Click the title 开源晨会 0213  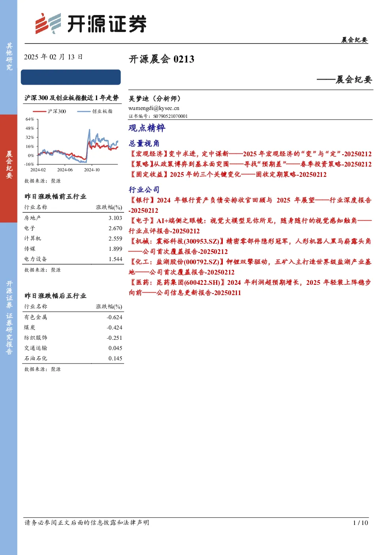(162, 59)
